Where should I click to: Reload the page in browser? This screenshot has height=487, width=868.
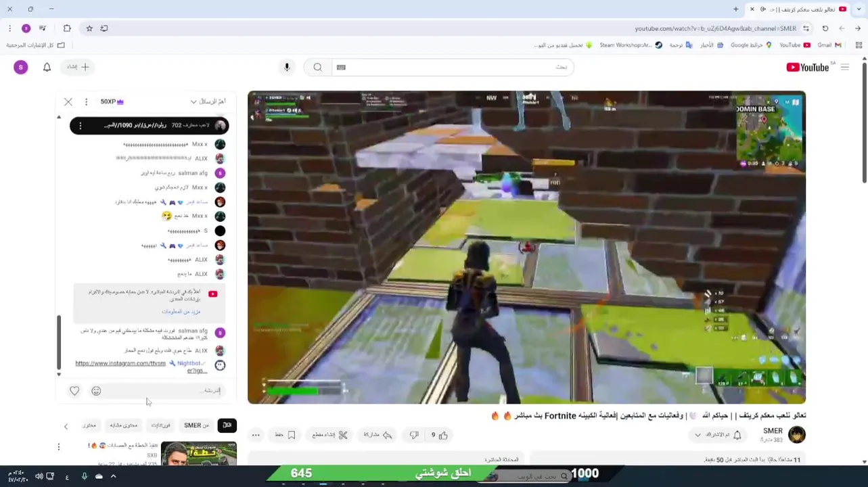click(x=825, y=28)
